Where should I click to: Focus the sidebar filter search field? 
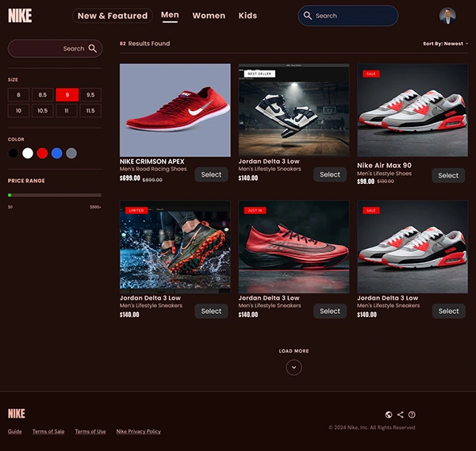55,48
